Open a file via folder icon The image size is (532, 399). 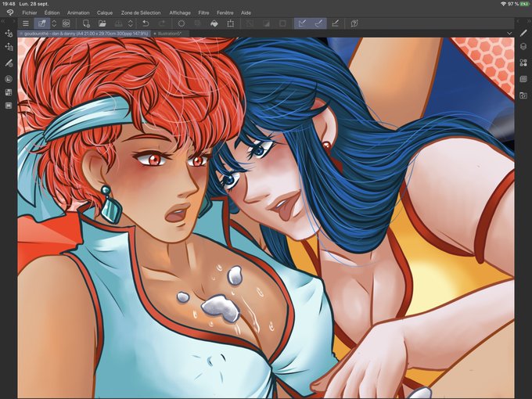(102, 23)
